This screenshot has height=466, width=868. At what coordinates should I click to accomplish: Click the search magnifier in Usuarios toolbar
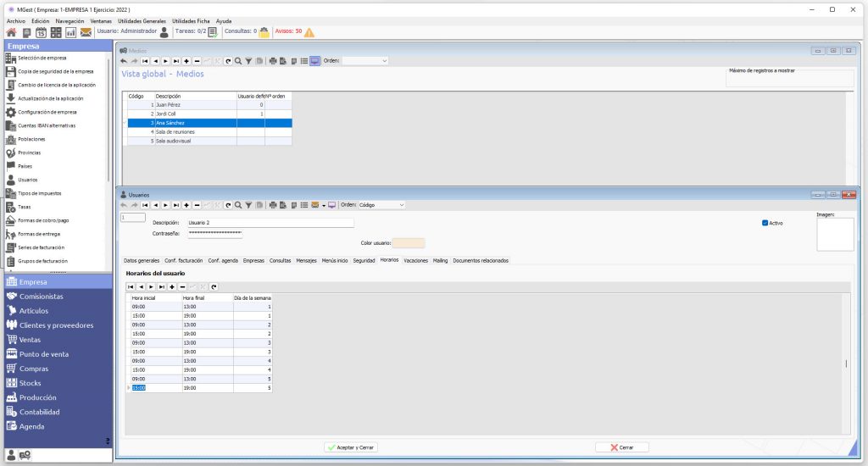(x=238, y=205)
